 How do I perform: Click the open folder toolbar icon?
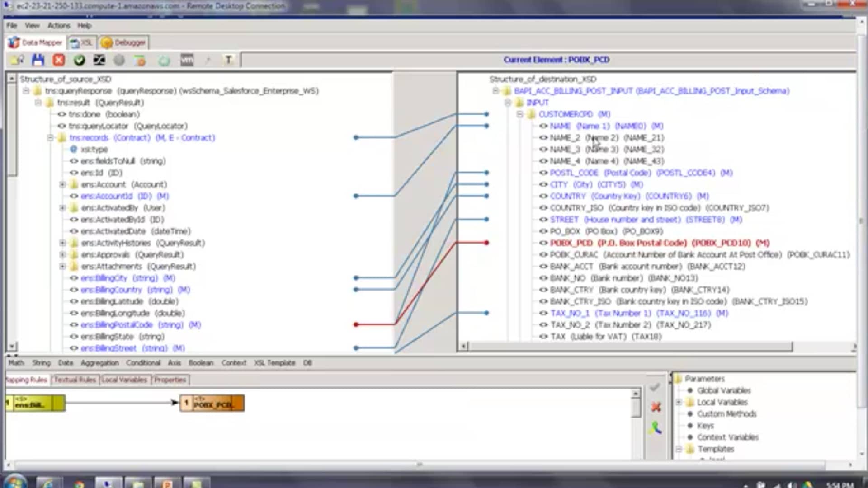[x=17, y=60]
